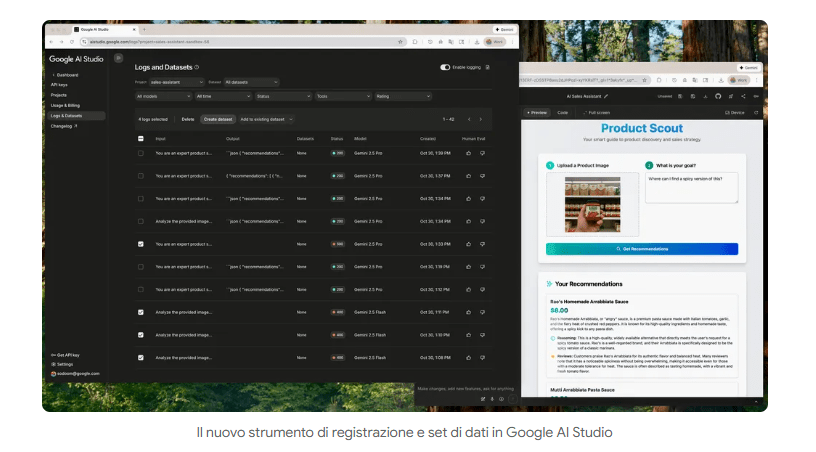Open the info icon beside Logs and Datasets
The image size is (816, 452).
tap(197, 67)
